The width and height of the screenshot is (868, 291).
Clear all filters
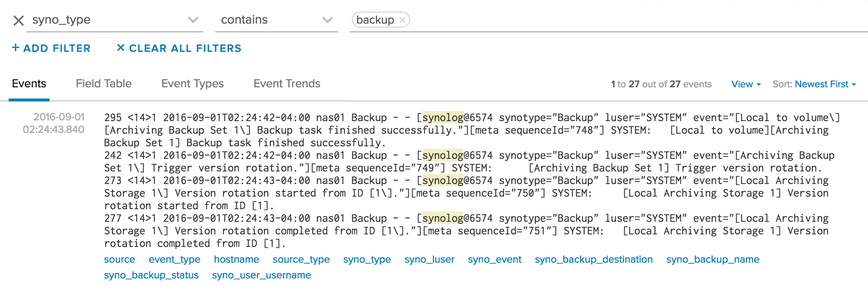tap(179, 48)
